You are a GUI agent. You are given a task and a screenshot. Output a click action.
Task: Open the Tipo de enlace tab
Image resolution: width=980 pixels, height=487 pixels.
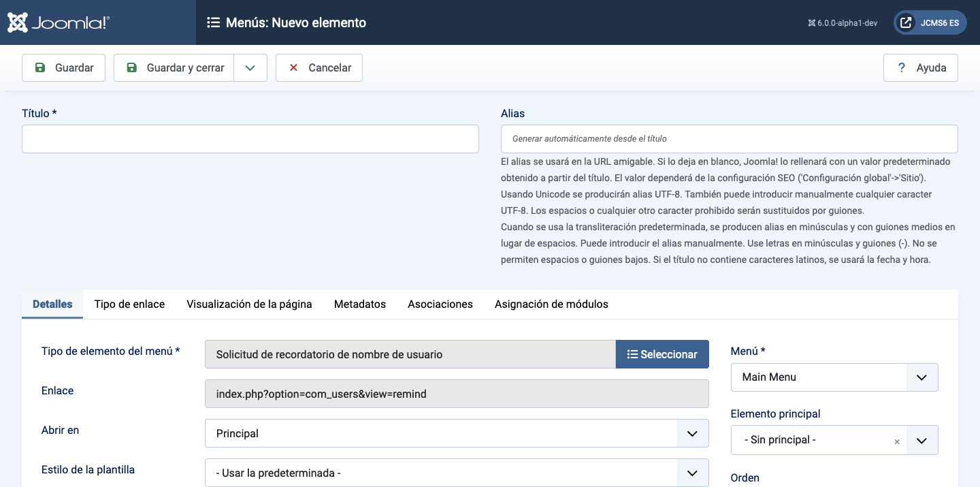click(x=129, y=304)
